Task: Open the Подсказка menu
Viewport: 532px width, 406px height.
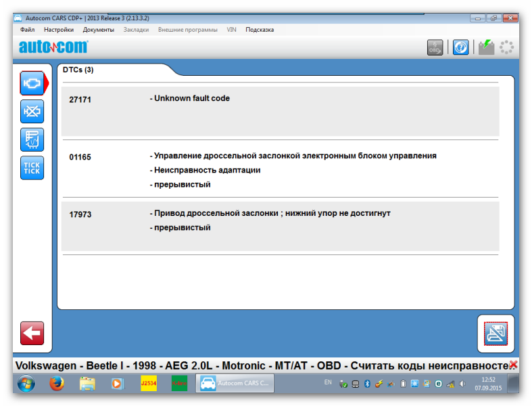Action: [x=260, y=30]
